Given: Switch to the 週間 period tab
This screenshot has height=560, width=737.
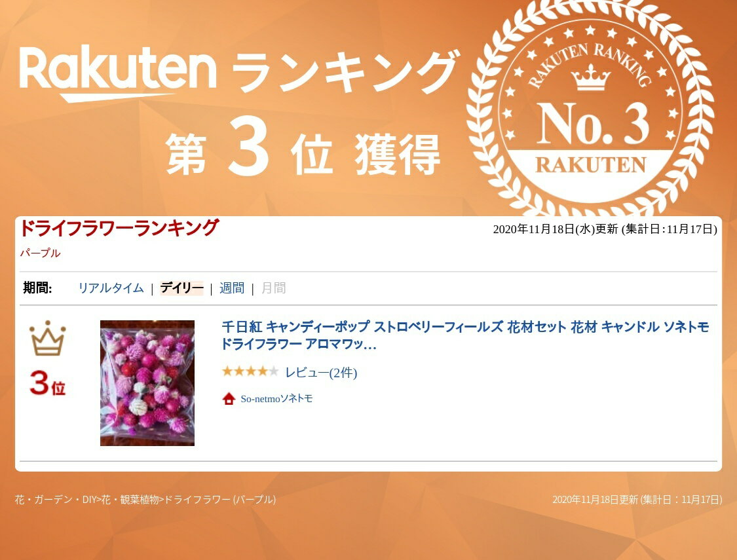Looking at the screenshot, I should (x=232, y=288).
